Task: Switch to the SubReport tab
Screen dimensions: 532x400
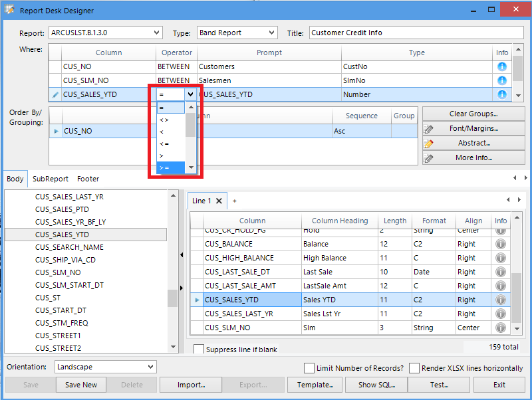Action: 51,179
